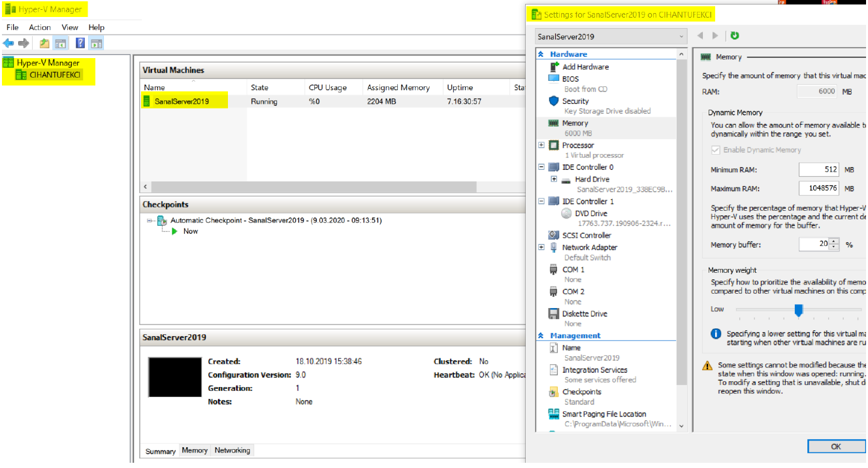Select the Security shield icon

(553, 101)
